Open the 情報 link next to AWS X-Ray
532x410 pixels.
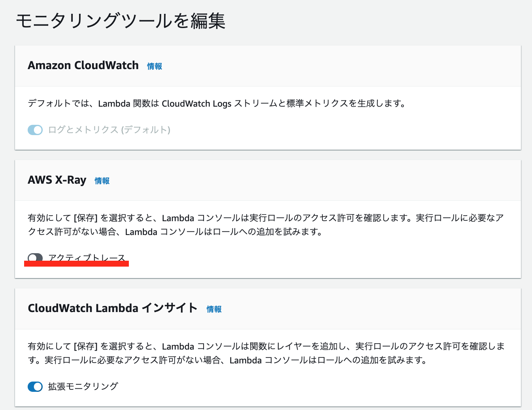pos(102,181)
